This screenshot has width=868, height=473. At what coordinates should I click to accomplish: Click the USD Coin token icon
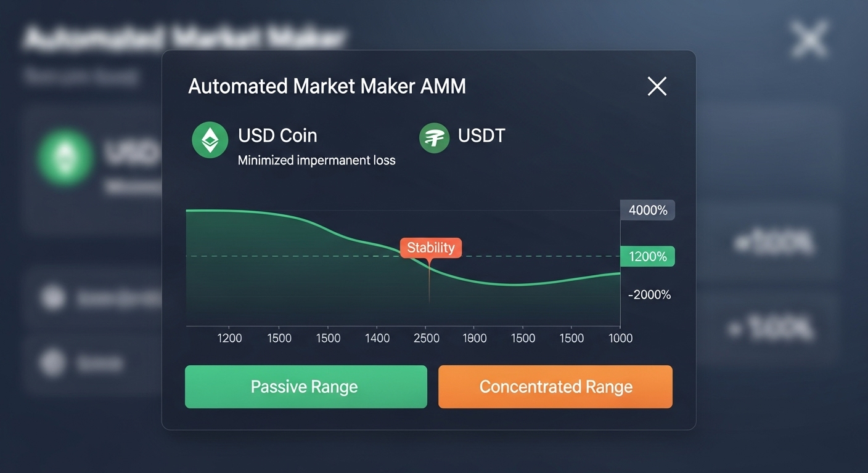[210, 140]
